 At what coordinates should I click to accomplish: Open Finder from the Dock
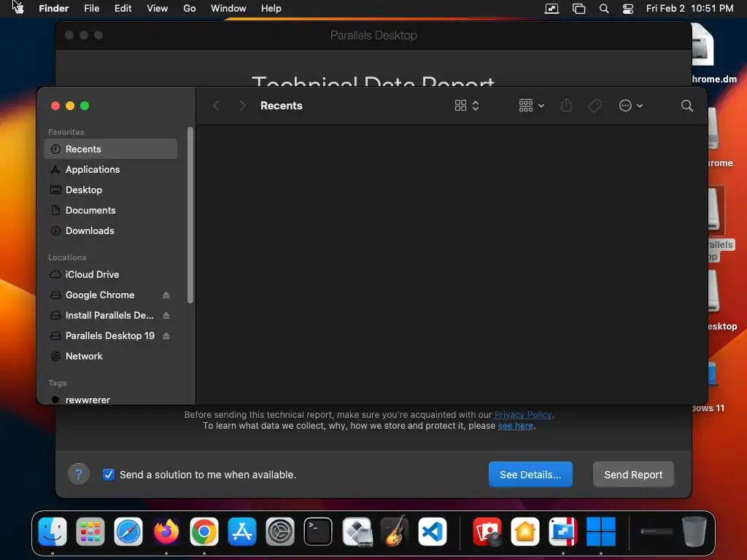[x=53, y=532]
